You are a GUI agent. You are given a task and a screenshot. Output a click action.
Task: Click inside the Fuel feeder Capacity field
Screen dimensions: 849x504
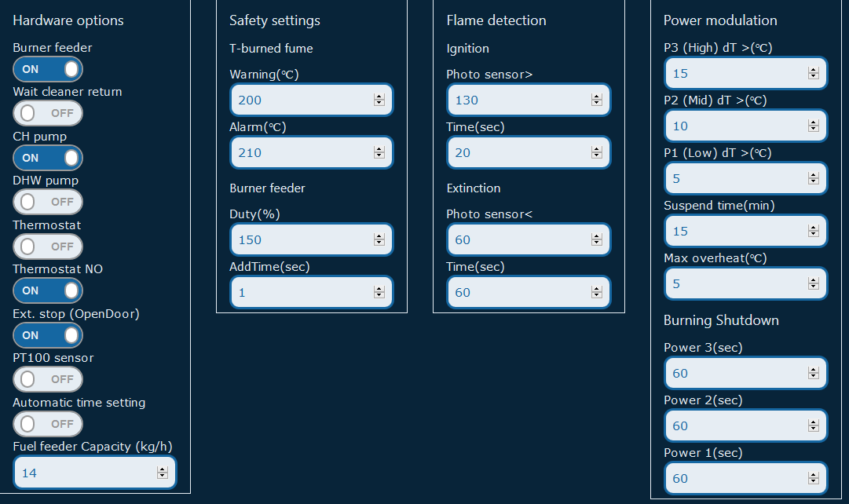[x=86, y=472]
